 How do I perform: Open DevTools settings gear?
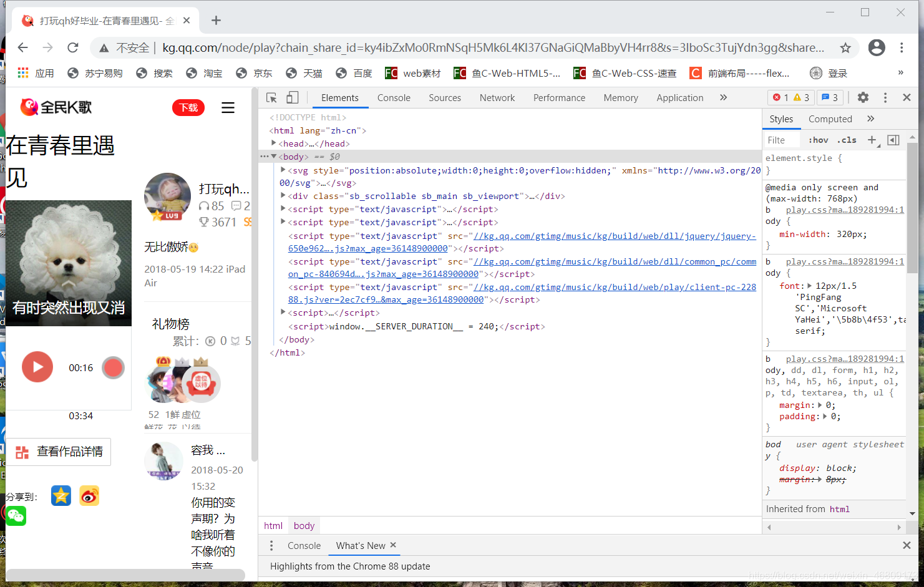click(x=863, y=97)
